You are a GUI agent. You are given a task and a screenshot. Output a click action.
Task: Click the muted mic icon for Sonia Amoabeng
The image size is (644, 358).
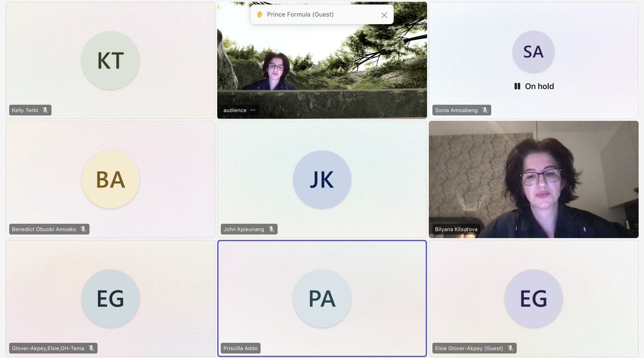click(x=485, y=110)
